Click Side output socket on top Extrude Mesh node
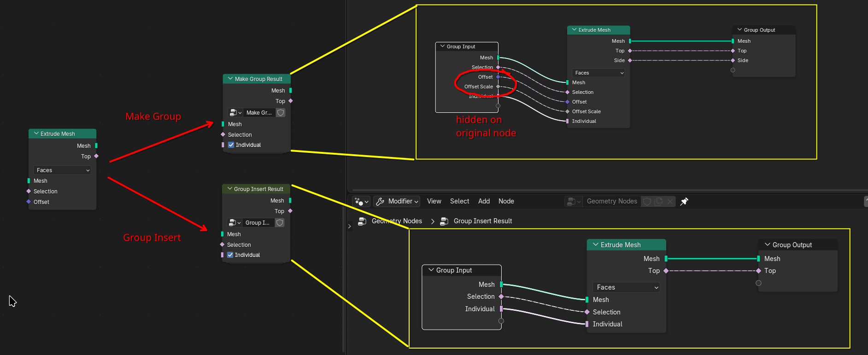 (630, 60)
